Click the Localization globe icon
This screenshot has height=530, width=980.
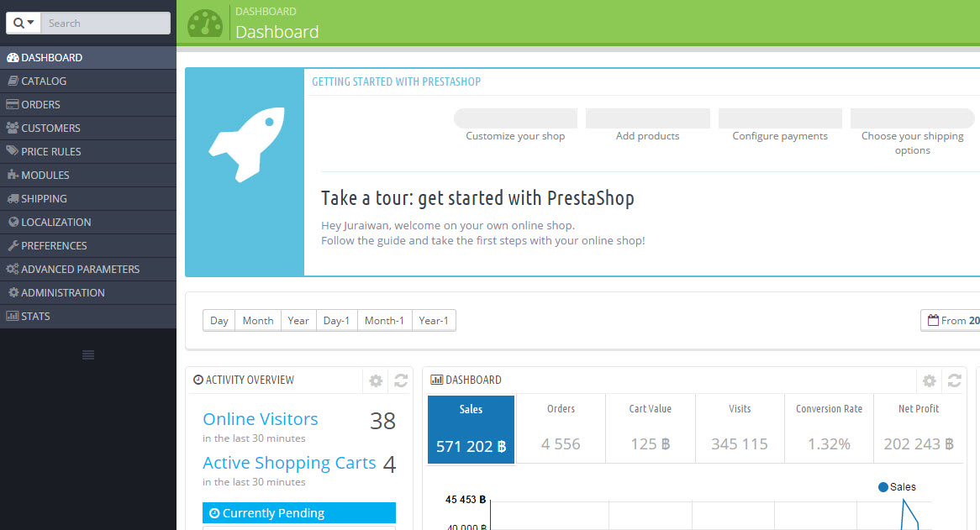[x=13, y=222]
